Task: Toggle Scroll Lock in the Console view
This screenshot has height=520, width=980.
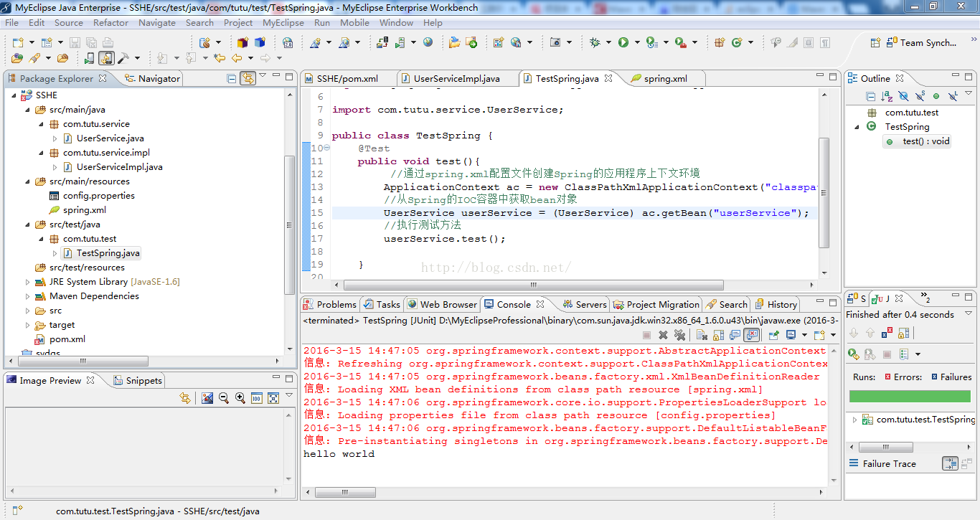Action: 718,335
